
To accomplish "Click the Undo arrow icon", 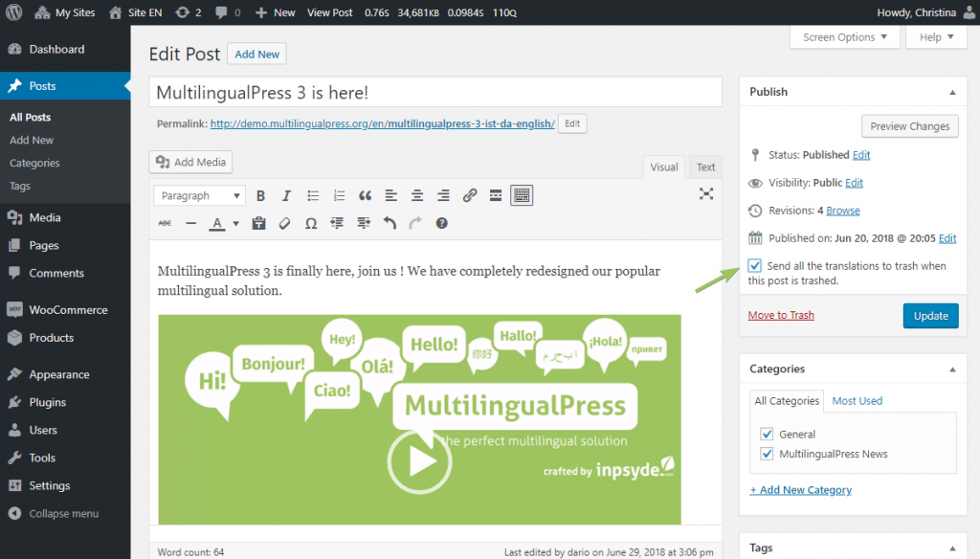I will 390,223.
